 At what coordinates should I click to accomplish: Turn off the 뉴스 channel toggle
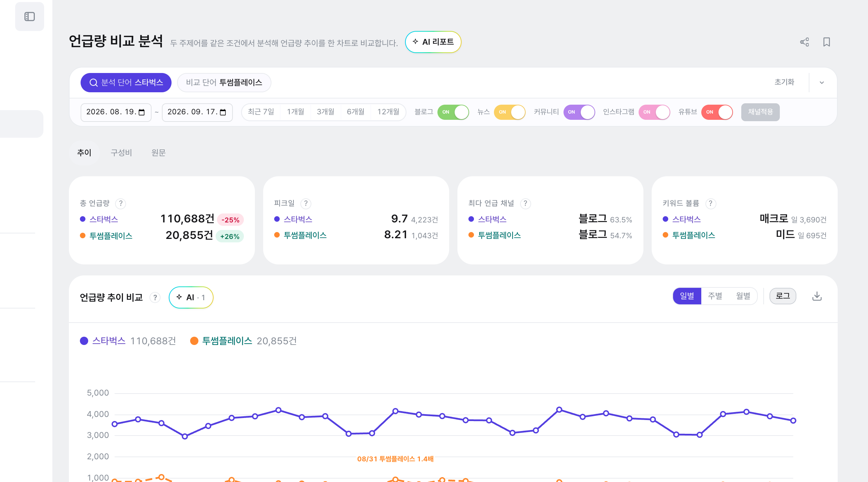click(509, 112)
